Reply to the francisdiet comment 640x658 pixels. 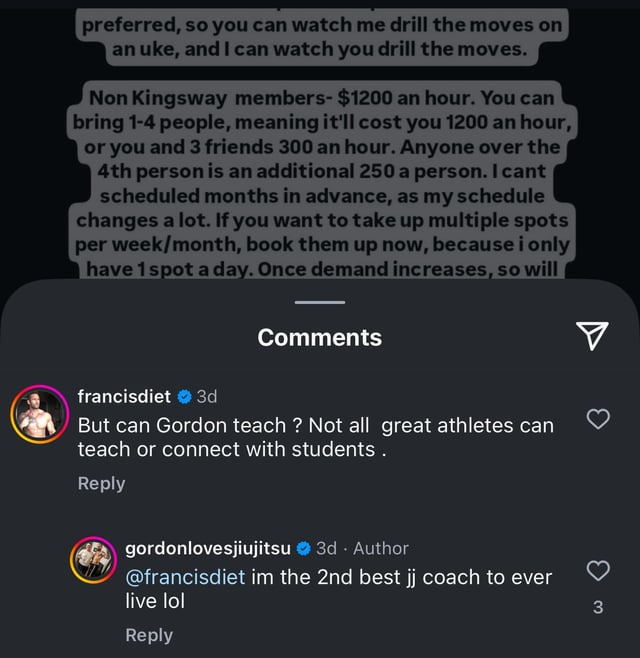click(x=101, y=483)
